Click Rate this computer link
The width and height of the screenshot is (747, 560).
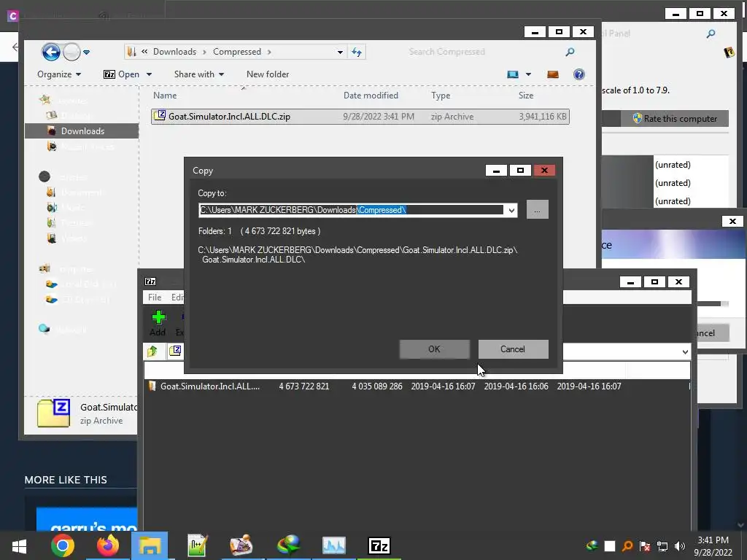(680, 119)
